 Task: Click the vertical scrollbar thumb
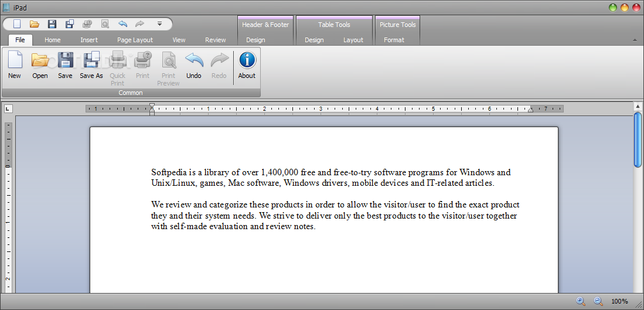638,139
